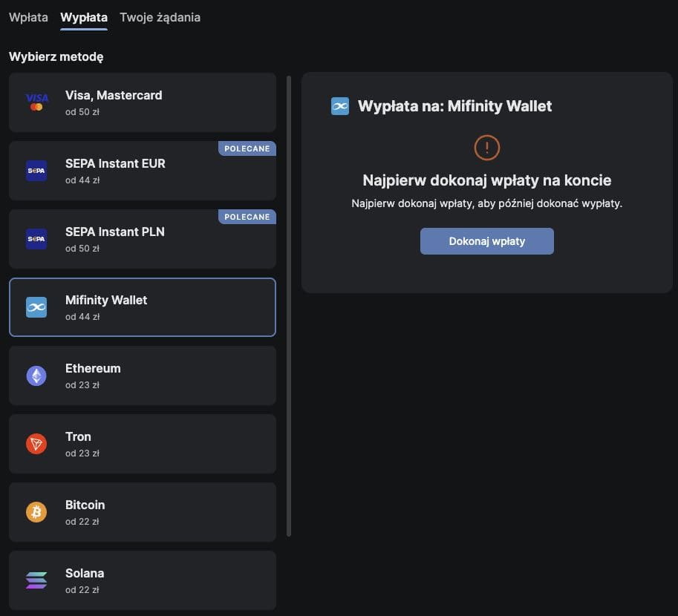Image resolution: width=678 pixels, height=616 pixels.
Task: Select the Tron od 23 zł method
Action: coord(143,444)
